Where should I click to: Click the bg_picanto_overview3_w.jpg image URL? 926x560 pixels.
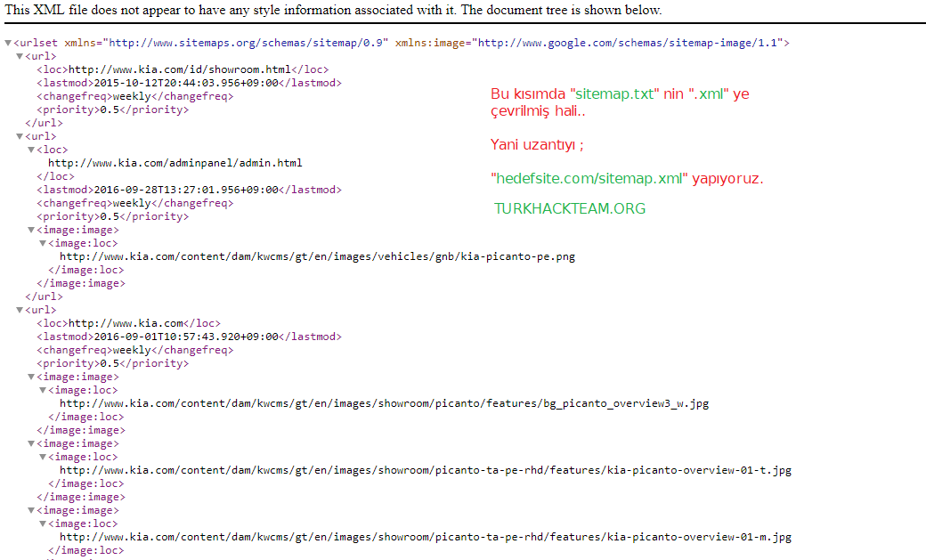pyautogui.click(x=384, y=404)
